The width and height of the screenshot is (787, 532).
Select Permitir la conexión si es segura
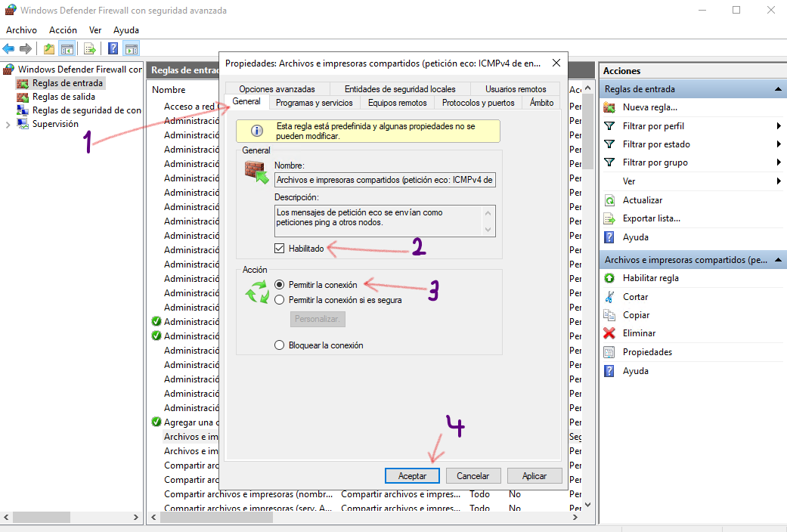coord(280,300)
